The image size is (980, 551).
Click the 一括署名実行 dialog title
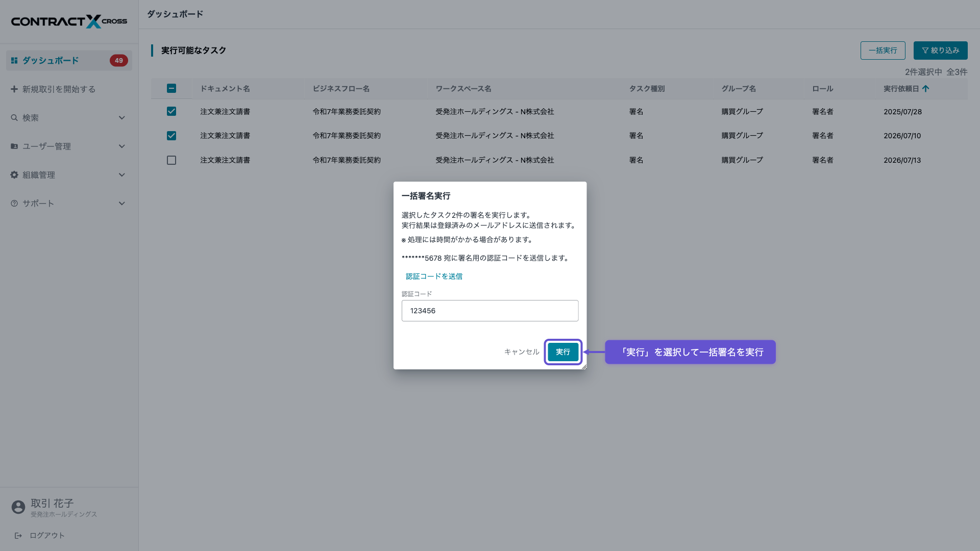point(426,196)
